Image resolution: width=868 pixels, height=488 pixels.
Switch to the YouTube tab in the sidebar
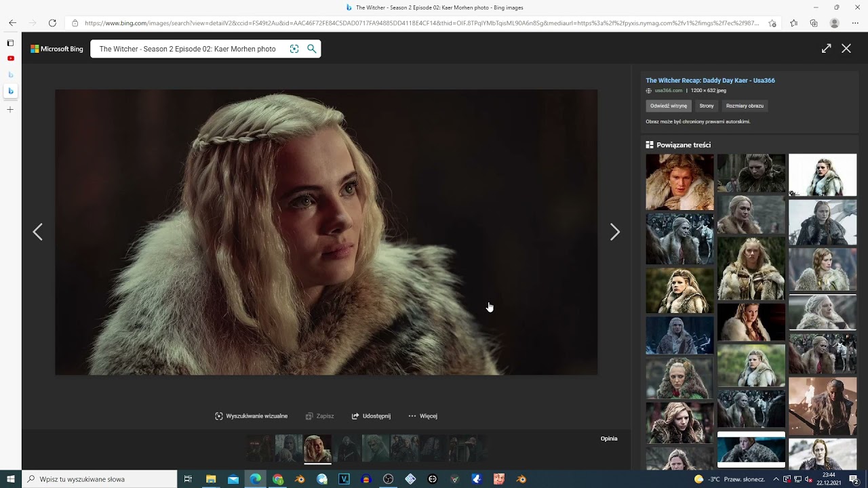[10, 58]
